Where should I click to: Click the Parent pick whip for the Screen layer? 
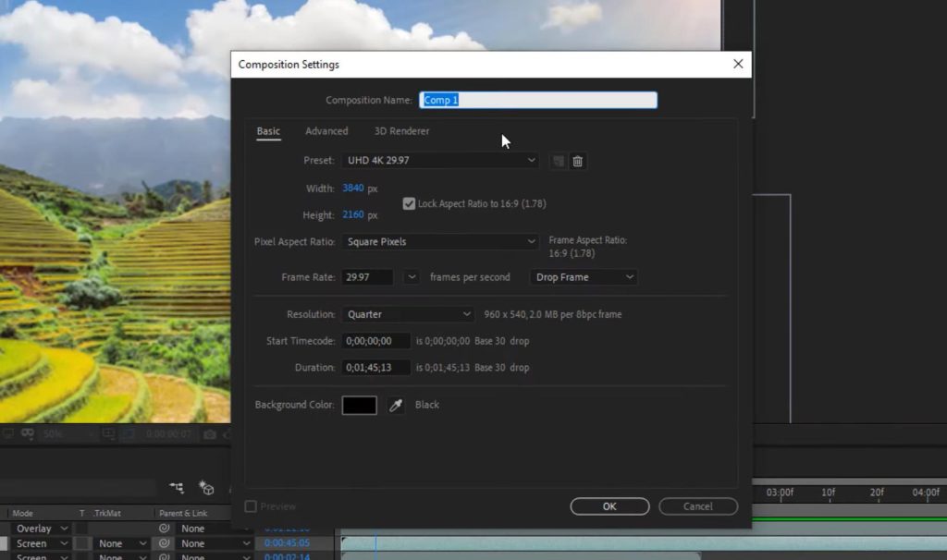coord(165,543)
